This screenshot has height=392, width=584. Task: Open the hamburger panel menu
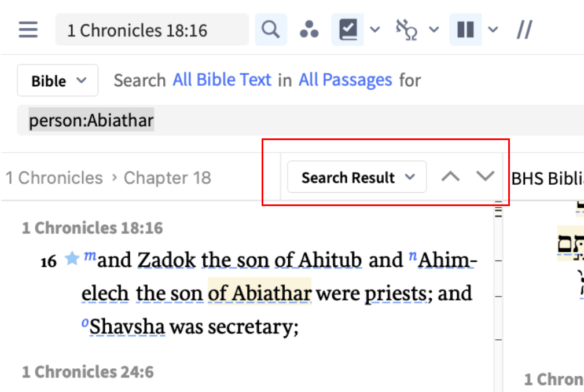coord(28,30)
